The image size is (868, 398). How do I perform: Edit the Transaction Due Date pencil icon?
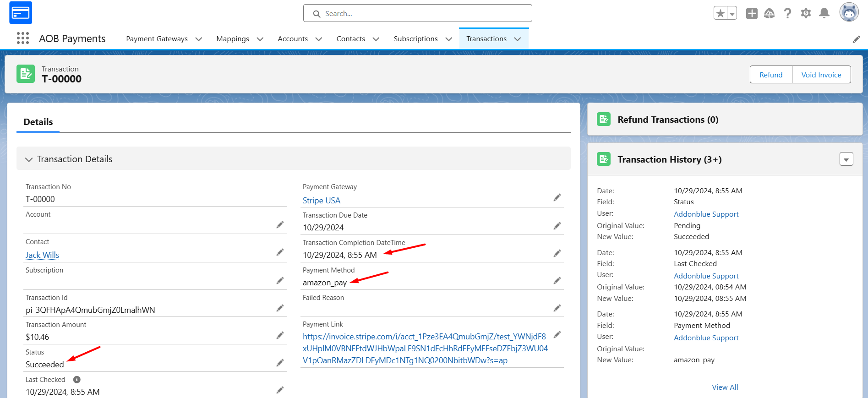click(557, 226)
